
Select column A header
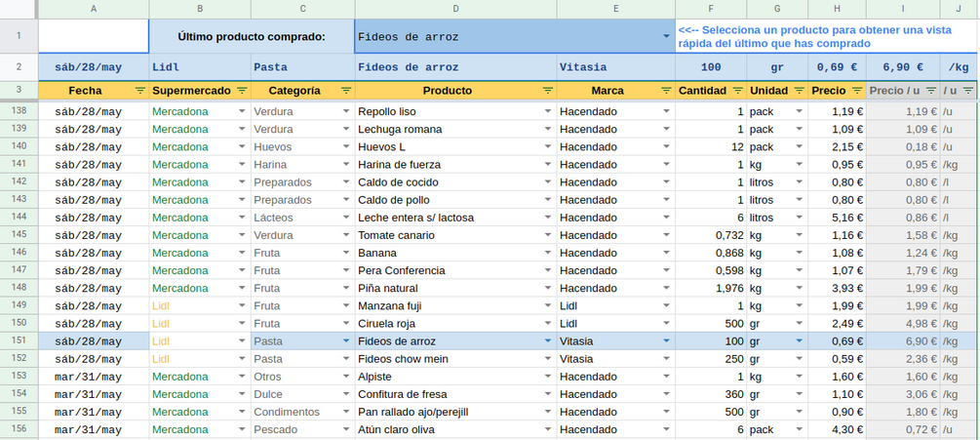tap(94, 9)
